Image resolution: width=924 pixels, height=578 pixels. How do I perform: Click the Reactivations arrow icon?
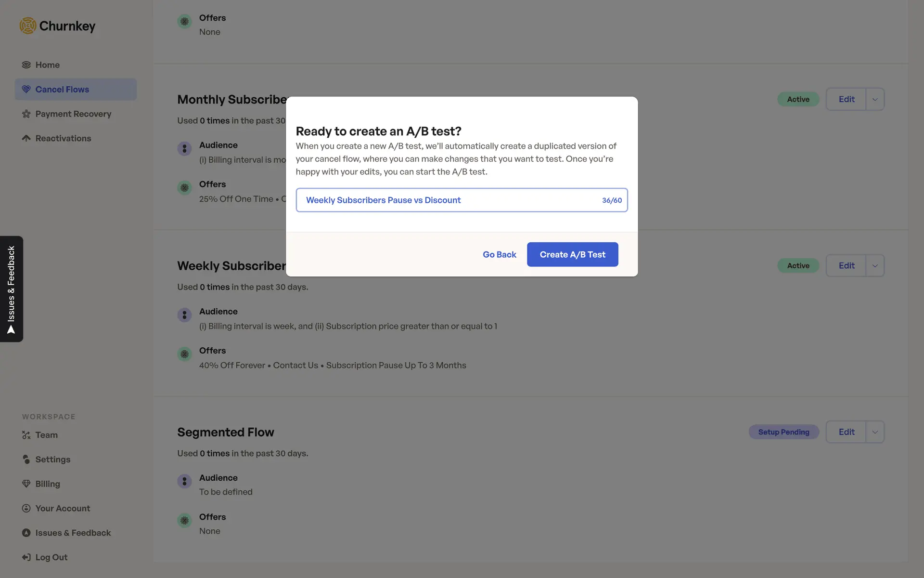coord(26,138)
